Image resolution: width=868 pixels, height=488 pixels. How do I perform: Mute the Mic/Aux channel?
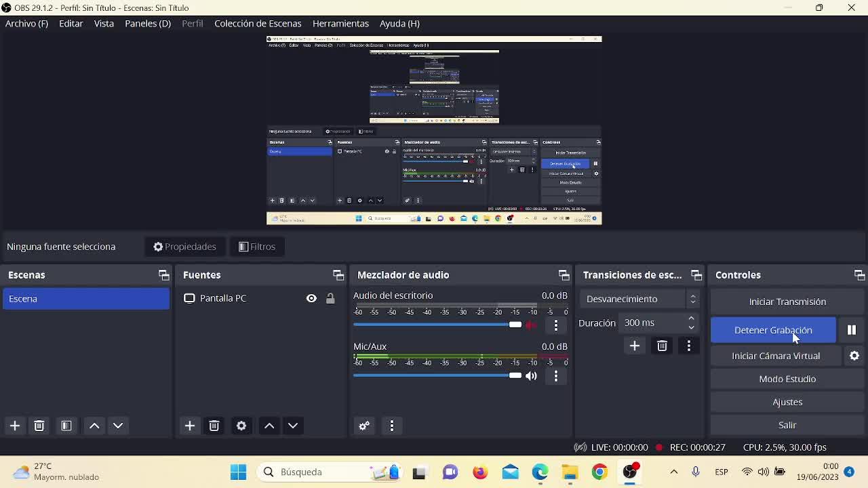coord(531,376)
